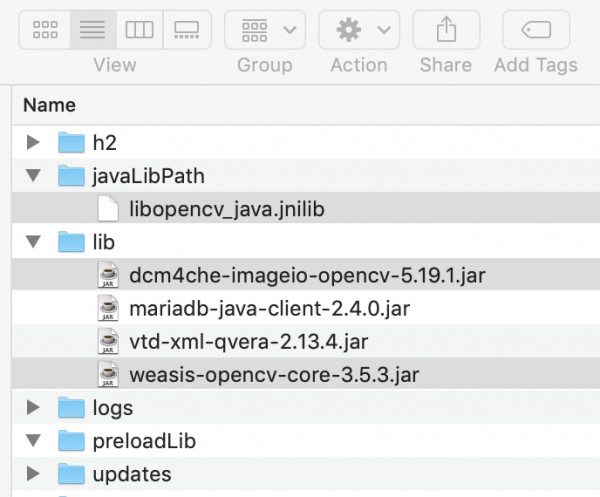Screen dimensions: 600x497
Task: Select the h2 folder name
Action: coord(105,143)
